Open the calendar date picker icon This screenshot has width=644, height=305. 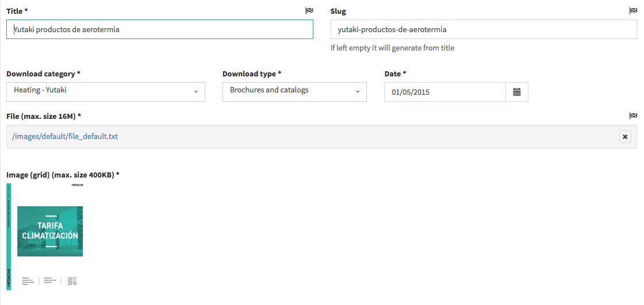[516, 92]
